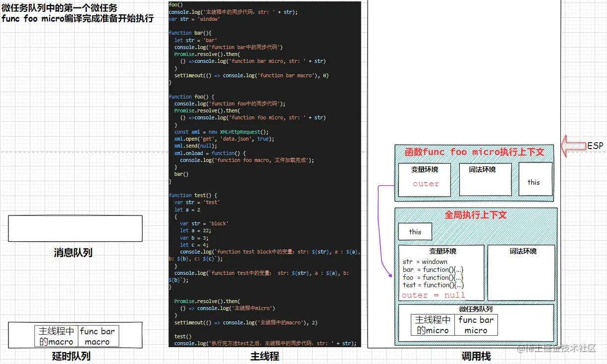Click the 'ESP' pointer label
Screen dimensions: 607x364
click(595, 146)
